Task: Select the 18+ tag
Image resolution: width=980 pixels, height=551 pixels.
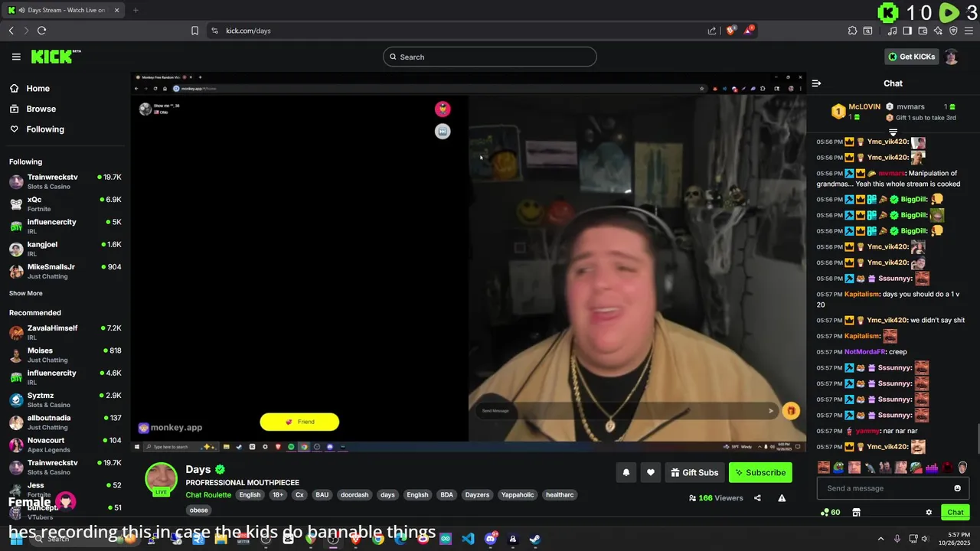Action: [x=278, y=495]
